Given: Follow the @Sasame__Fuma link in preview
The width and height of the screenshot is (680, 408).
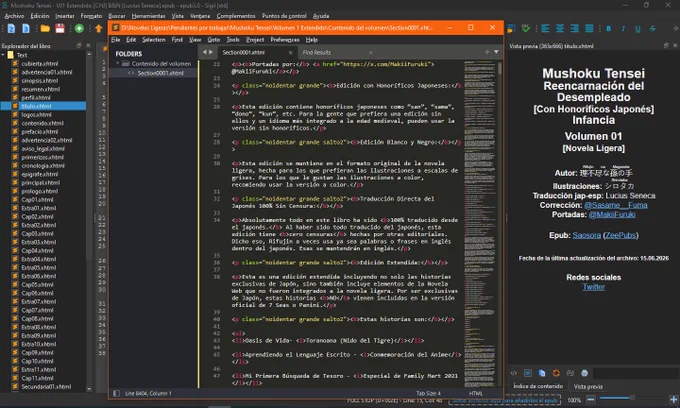Looking at the screenshot, I should pyautogui.click(x=615, y=205).
